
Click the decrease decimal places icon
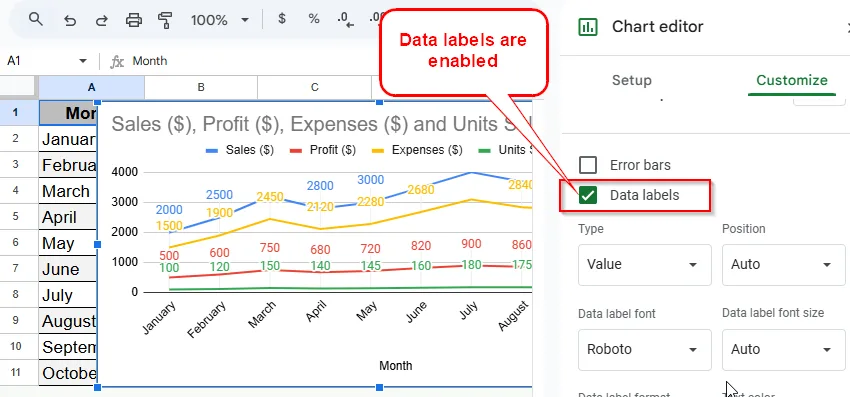pos(345,20)
